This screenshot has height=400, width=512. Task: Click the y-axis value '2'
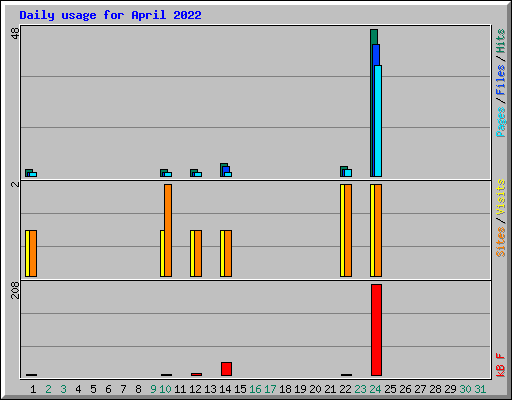coord(15,184)
